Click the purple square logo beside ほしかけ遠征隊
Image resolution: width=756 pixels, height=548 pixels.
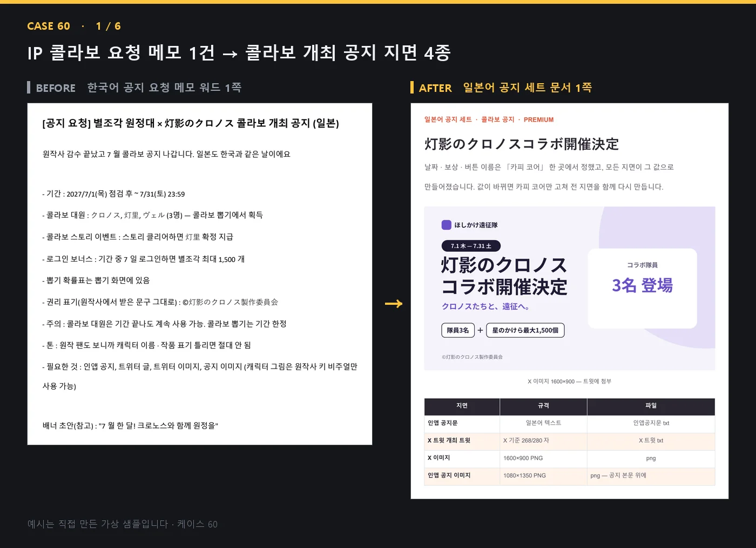[447, 225]
